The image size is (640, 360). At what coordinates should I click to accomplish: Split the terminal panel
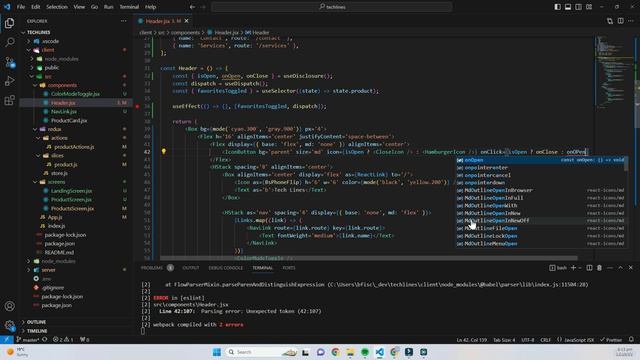589,268
